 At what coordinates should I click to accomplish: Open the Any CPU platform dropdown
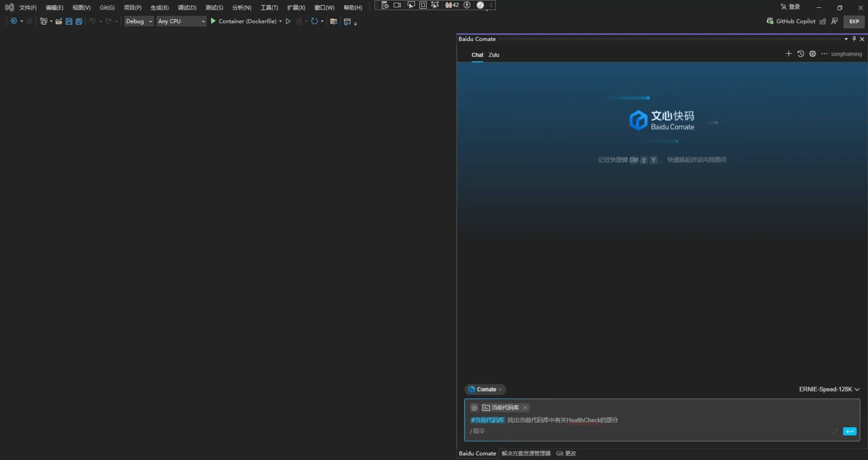181,21
